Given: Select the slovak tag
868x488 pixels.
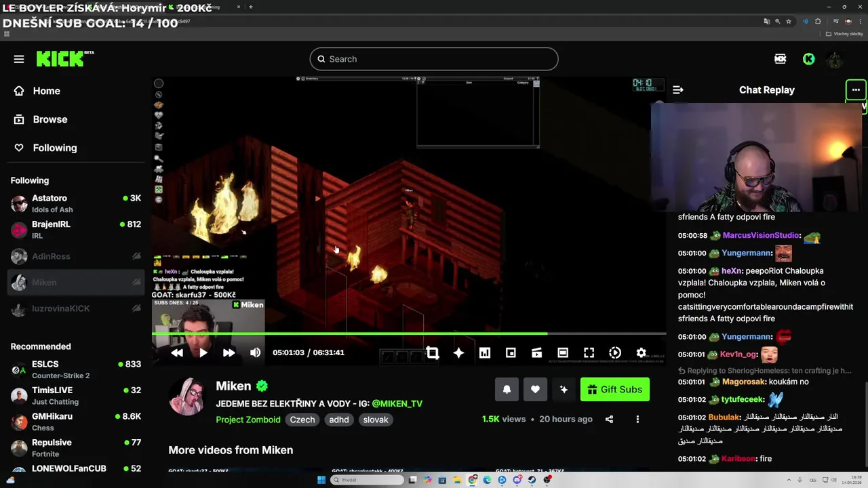Looking at the screenshot, I should pos(376,420).
